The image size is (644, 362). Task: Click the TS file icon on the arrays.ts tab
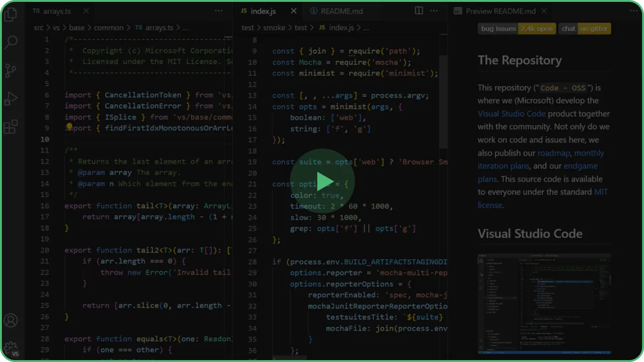coord(36,11)
